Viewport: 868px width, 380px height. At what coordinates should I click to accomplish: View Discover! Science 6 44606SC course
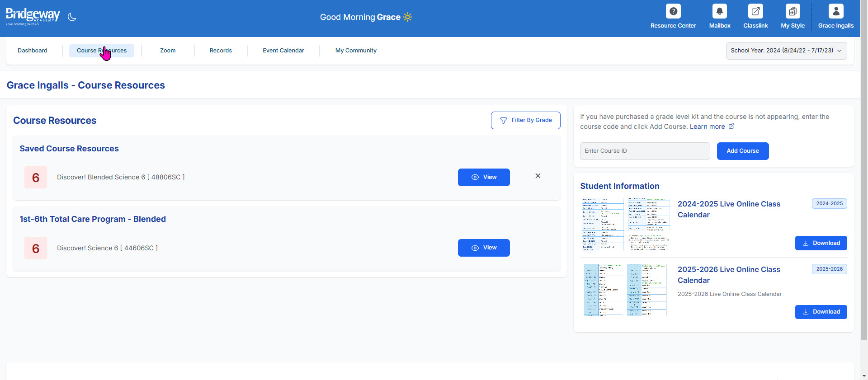[x=484, y=248]
